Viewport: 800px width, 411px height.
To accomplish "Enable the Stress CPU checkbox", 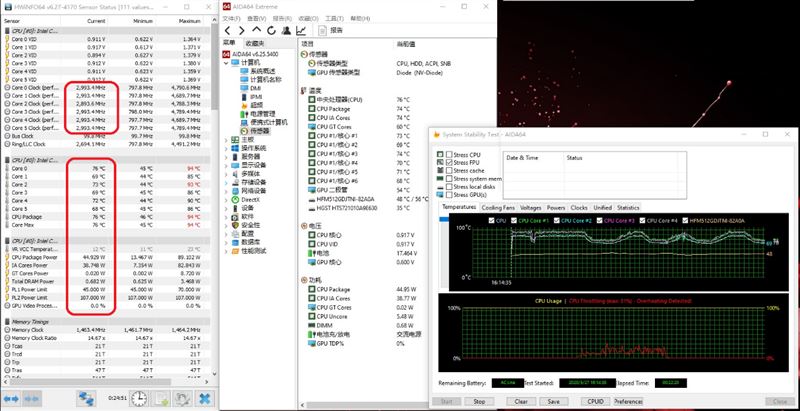I will (449, 155).
